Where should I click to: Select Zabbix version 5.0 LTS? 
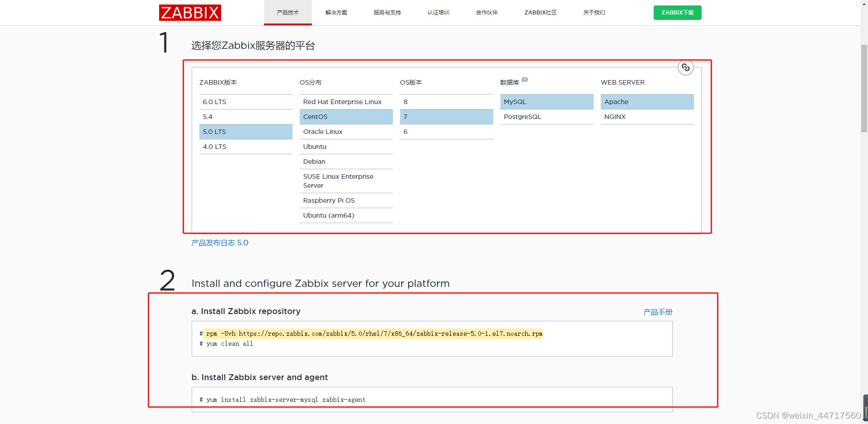coord(246,132)
